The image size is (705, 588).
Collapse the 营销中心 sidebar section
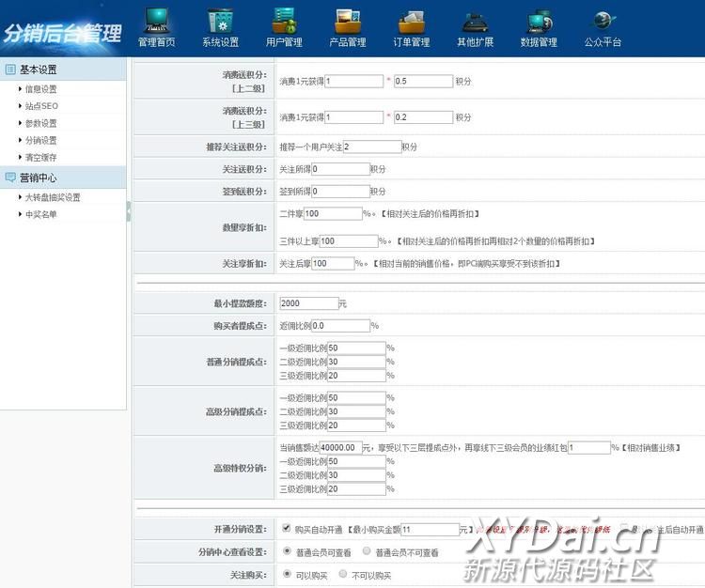38,178
